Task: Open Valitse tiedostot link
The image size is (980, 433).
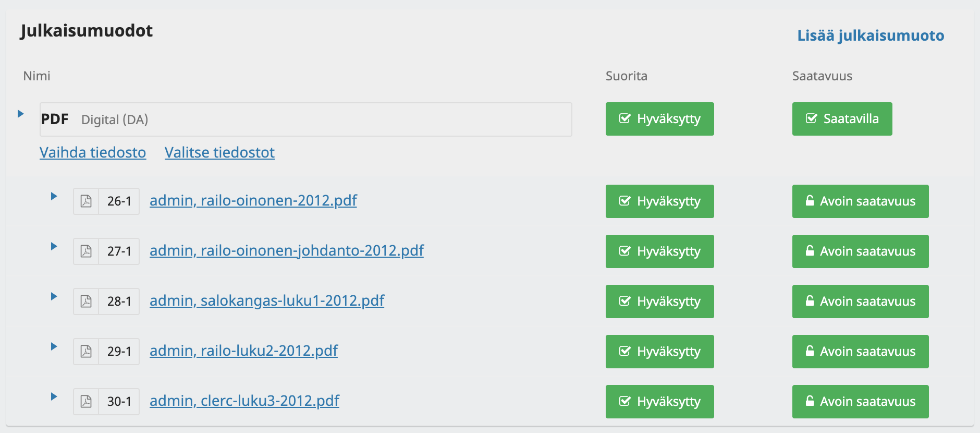Action: pyautogui.click(x=219, y=152)
